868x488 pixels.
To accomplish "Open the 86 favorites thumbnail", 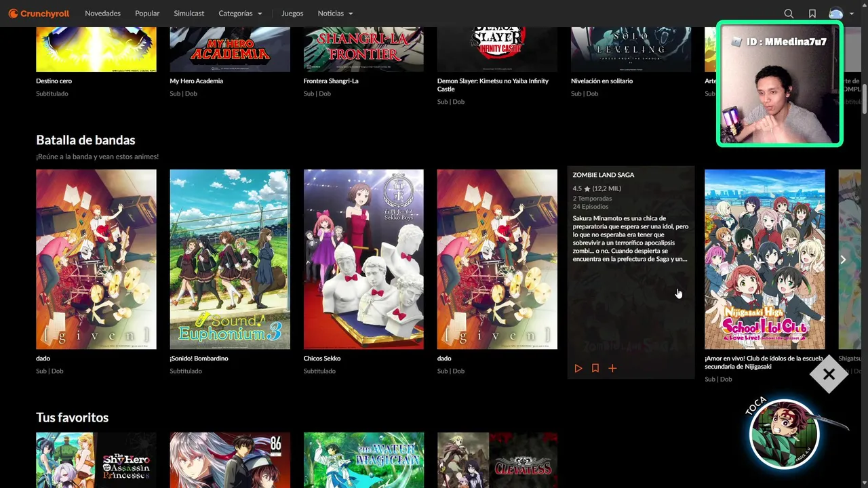I will tap(230, 460).
